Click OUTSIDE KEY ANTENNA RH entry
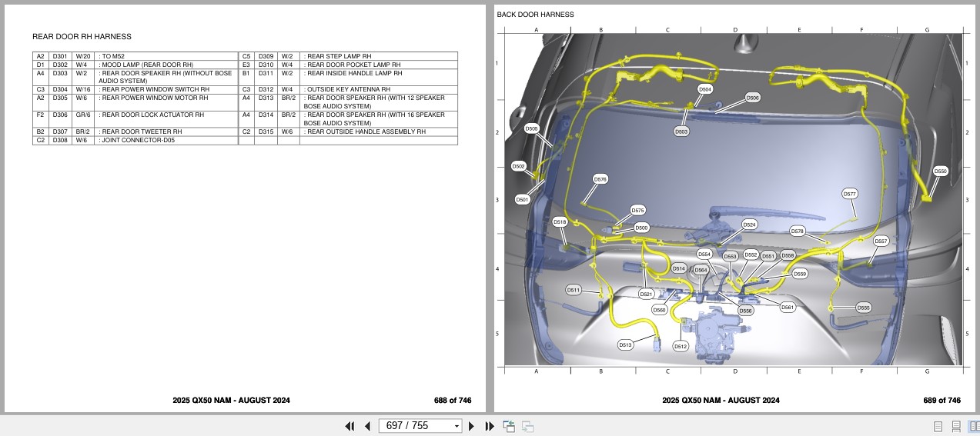The image size is (980, 436). click(349, 89)
